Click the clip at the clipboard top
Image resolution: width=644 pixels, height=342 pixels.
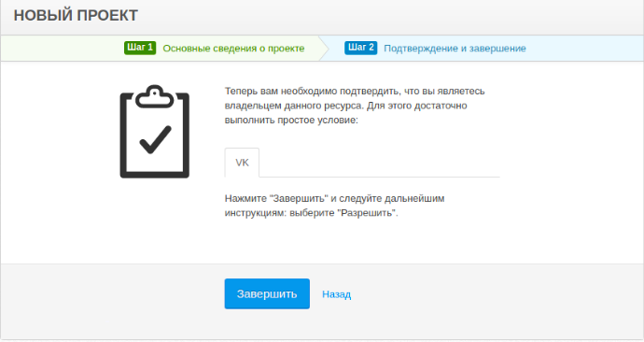pyautogui.click(x=154, y=97)
